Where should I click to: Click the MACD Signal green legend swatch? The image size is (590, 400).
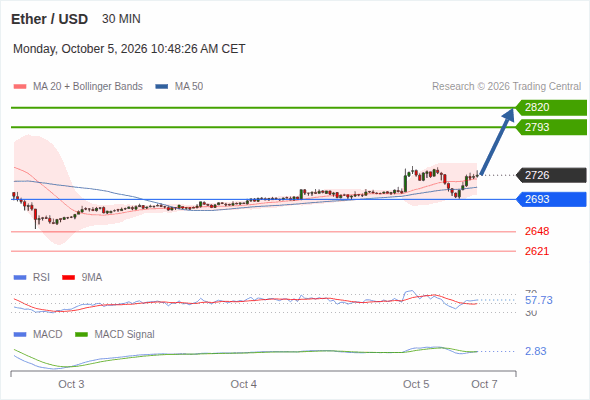click(x=82, y=334)
